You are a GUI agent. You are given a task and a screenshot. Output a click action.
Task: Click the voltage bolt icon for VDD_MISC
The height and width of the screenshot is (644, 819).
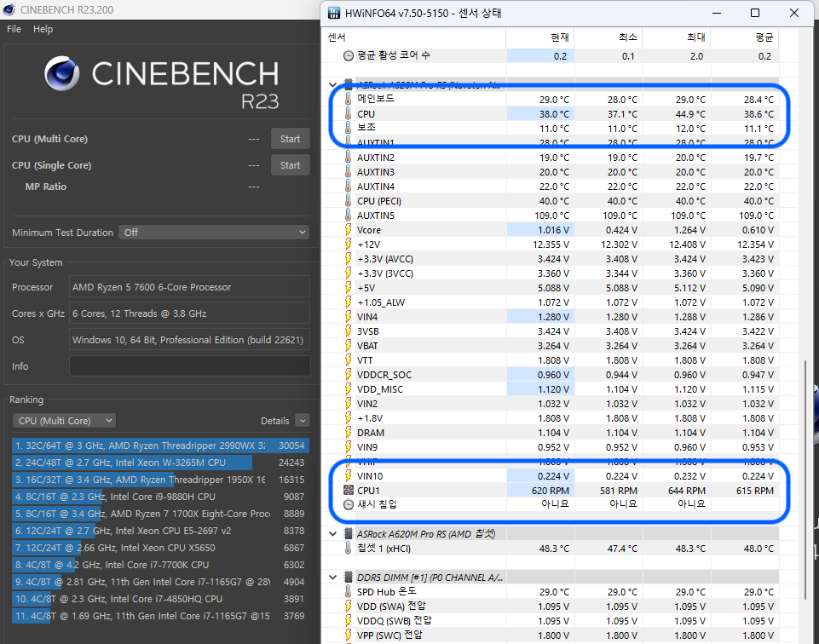point(349,388)
